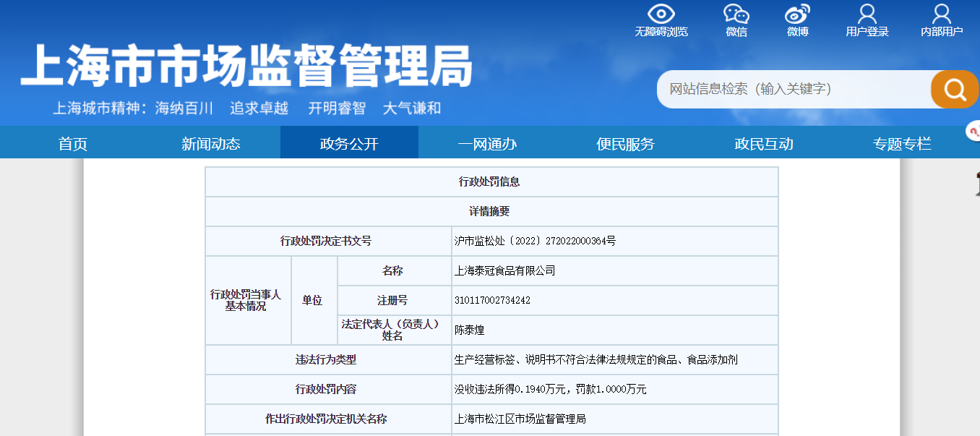Focus the 网站信息检索 search field
980x436 pixels.
pyautogui.click(x=794, y=89)
